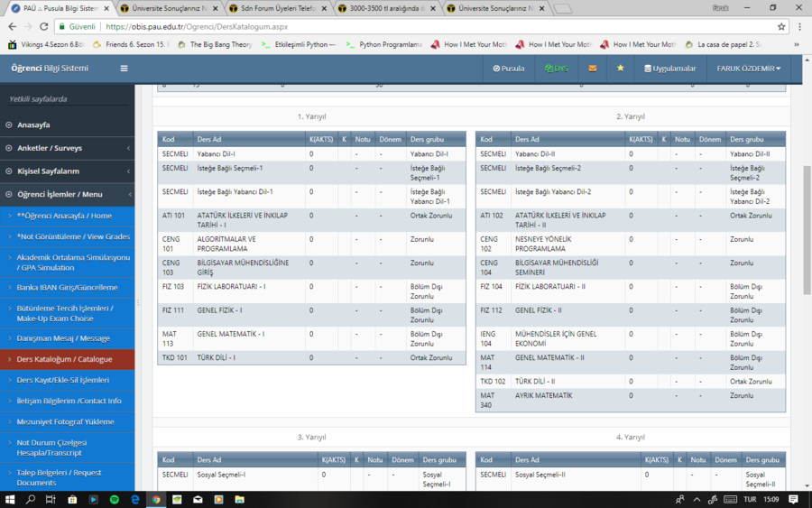
Task: Click the address bar URL
Action: (197, 26)
